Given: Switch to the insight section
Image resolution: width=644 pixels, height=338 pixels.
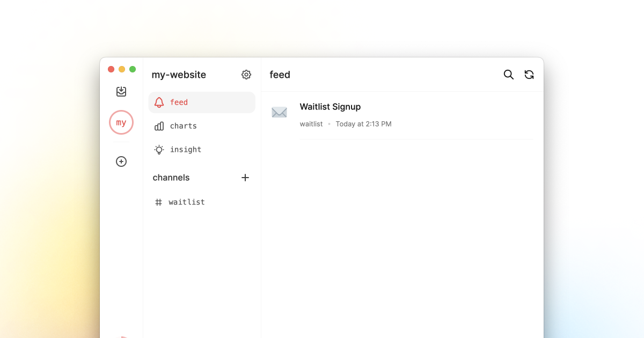Looking at the screenshot, I should click(185, 150).
